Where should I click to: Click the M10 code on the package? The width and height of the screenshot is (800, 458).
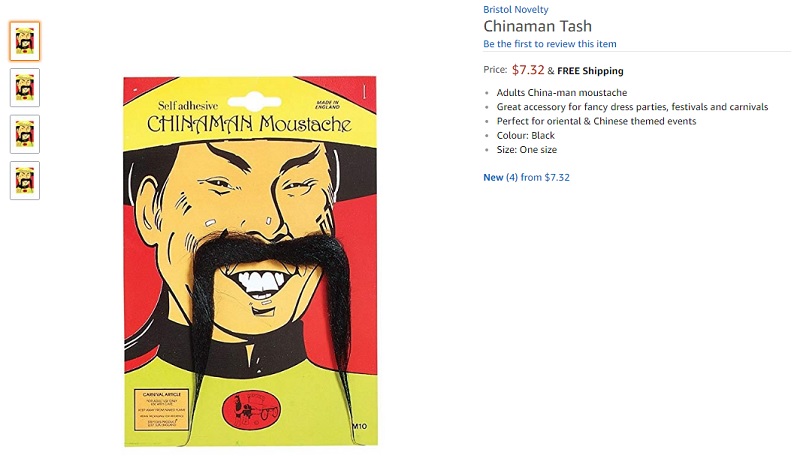[x=359, y=426]
